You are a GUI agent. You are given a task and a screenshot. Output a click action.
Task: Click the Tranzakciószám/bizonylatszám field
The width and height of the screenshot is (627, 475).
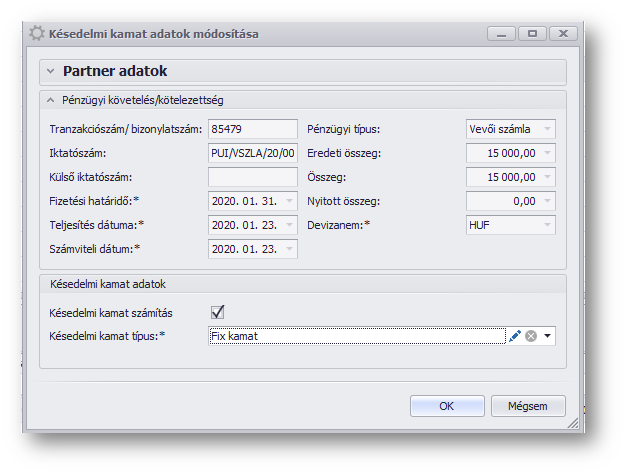(x=252, y=129)
